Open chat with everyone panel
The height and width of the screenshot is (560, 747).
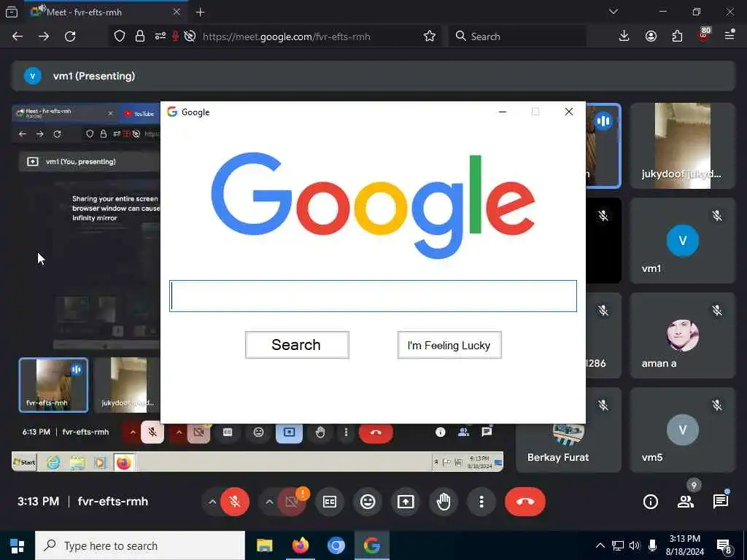click(720, 502)
